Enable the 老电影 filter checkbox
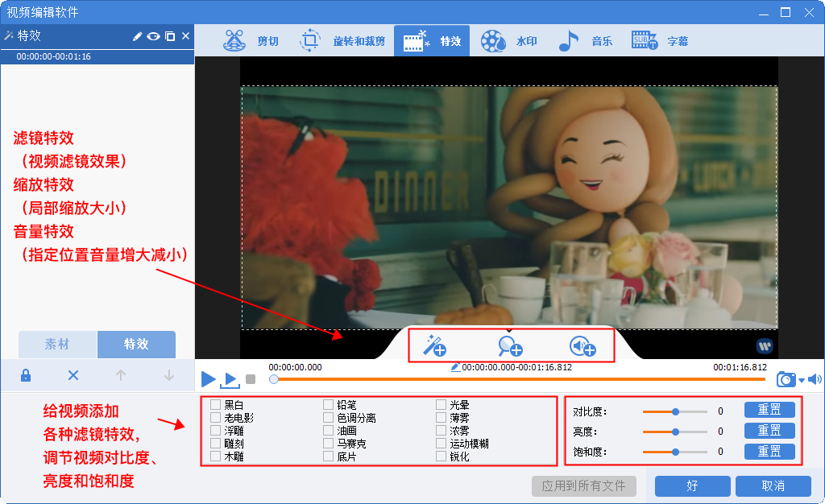The height and width of the screenshot is (504, 825). pyautogui.click(x=215, y=418)
